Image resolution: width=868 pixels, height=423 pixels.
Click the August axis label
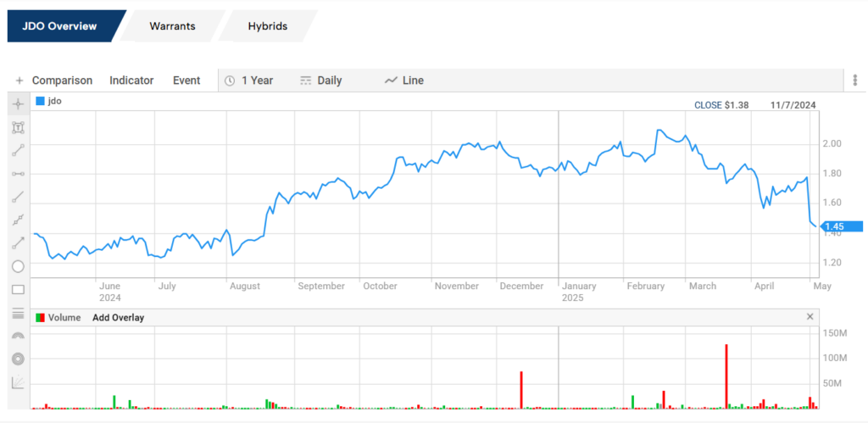pos(245,287)
